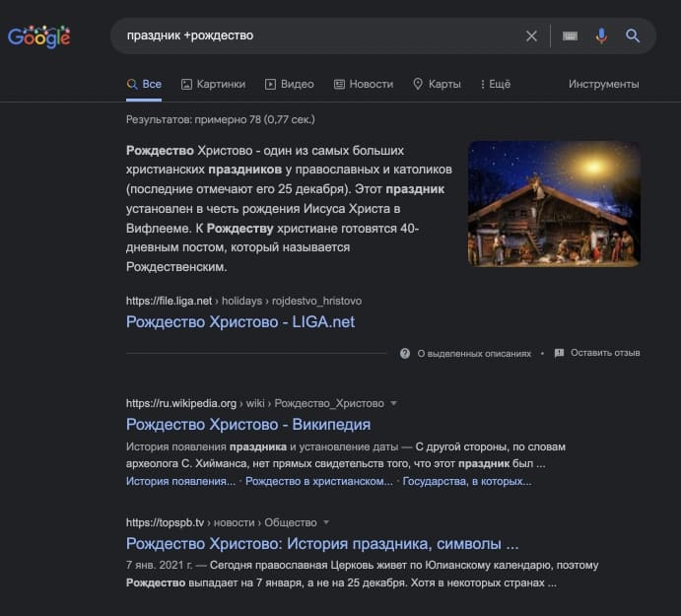The image size is (681, 616).
Task: Open the История появления... sitelink
Action: pyautogui.click(x=180, y=481)
